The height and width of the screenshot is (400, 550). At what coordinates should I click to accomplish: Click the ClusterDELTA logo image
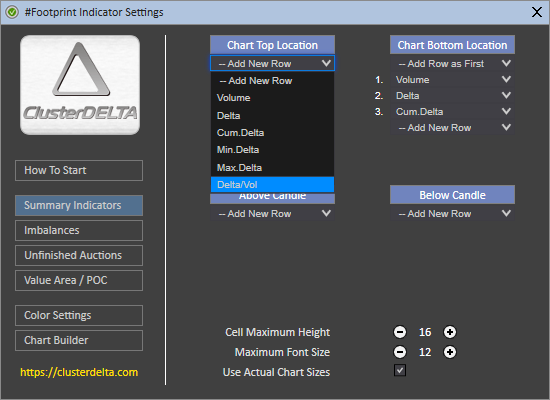[x=80, y=85]
